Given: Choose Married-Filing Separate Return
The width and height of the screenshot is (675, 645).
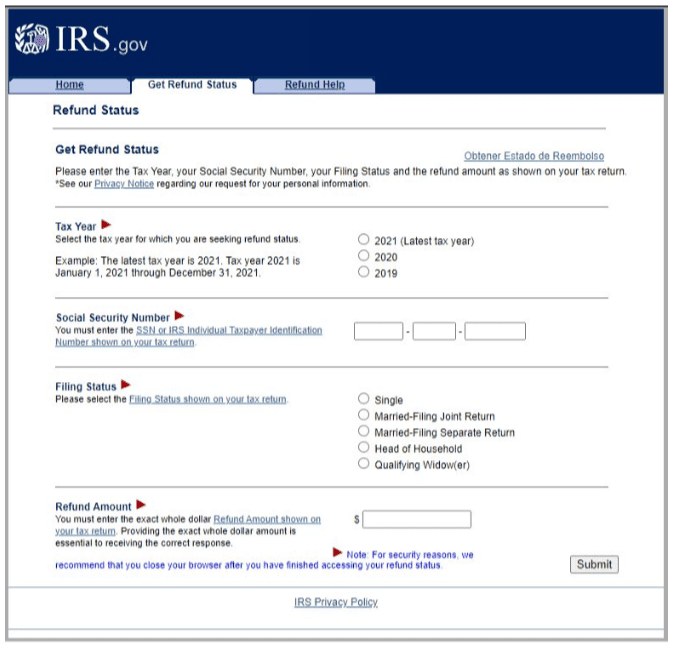Looking at the screenshot, I should 364,431.
